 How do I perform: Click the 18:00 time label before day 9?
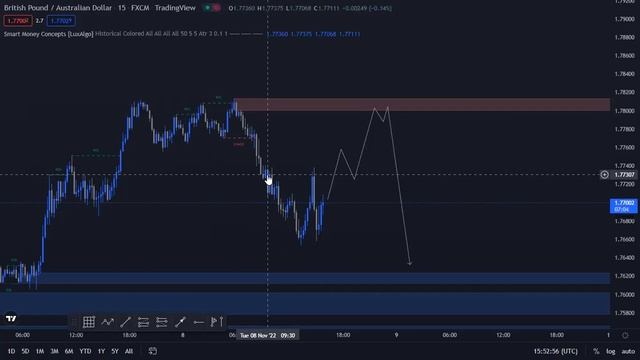(343, 335)
